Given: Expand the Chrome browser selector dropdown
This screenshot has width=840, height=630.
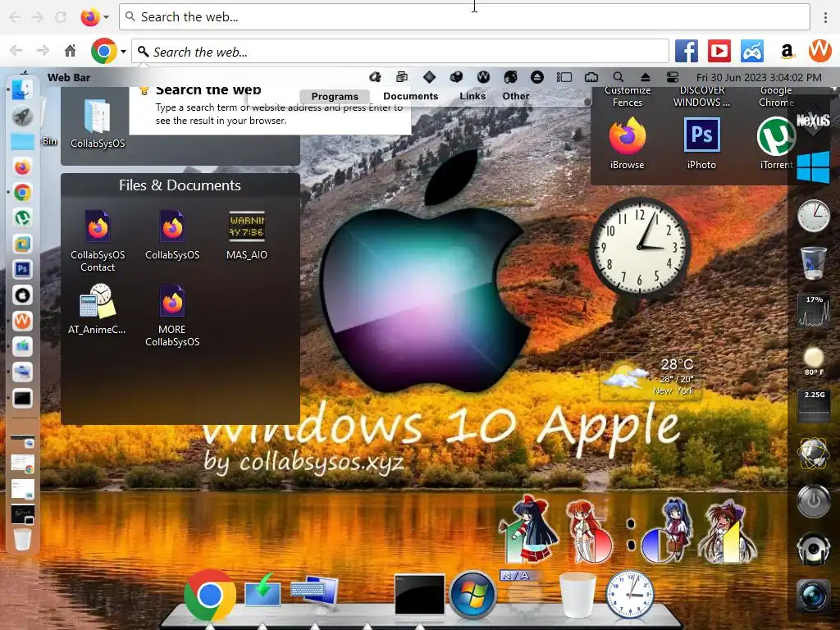Looking at the screenshot, I should click(x=123, y=52).
